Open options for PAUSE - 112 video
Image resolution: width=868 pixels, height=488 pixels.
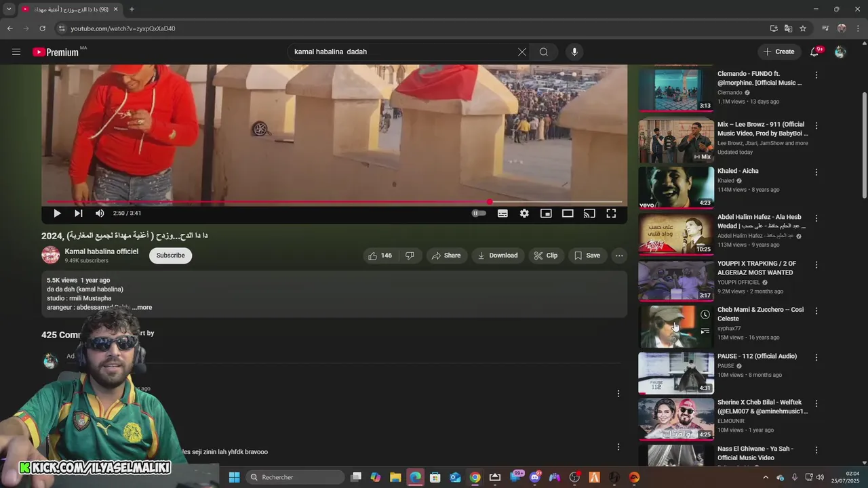click(x=816, y=357)
